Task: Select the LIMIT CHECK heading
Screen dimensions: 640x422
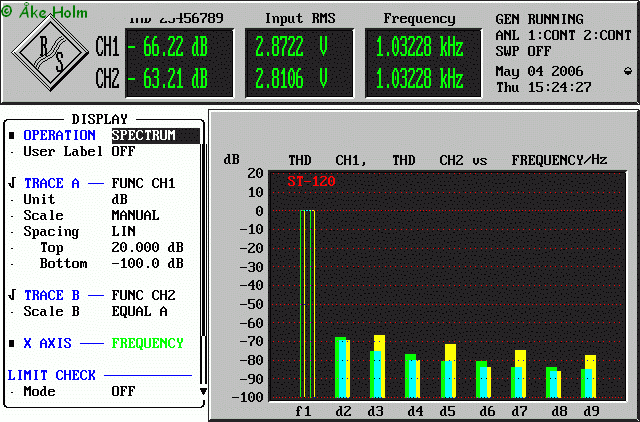Action: 51,375
